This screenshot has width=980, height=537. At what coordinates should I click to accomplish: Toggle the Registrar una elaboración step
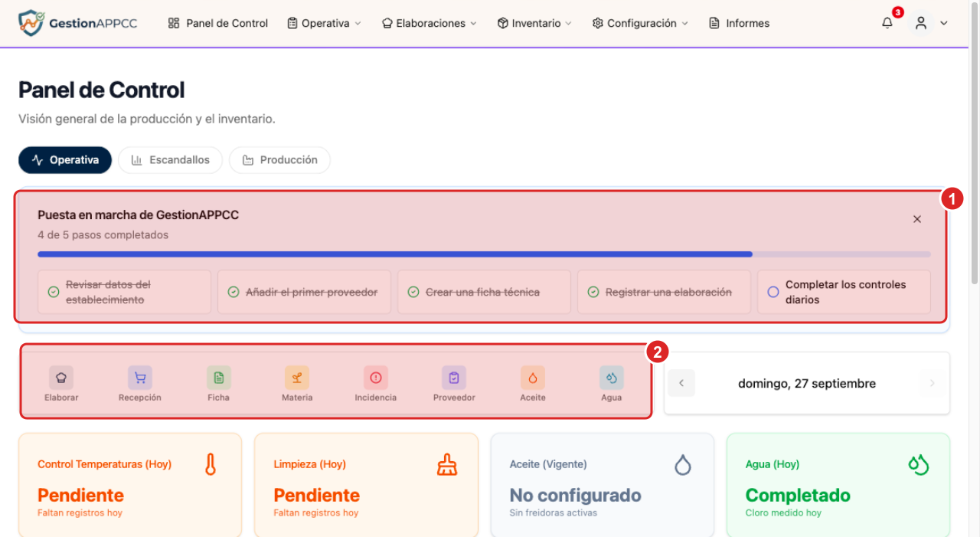tap(664, 292)
